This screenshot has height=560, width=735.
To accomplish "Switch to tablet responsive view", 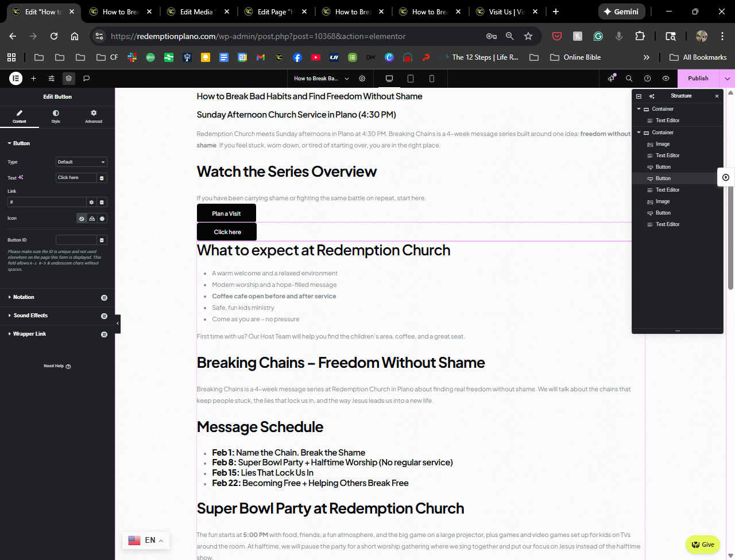I will tap(410, 78).
